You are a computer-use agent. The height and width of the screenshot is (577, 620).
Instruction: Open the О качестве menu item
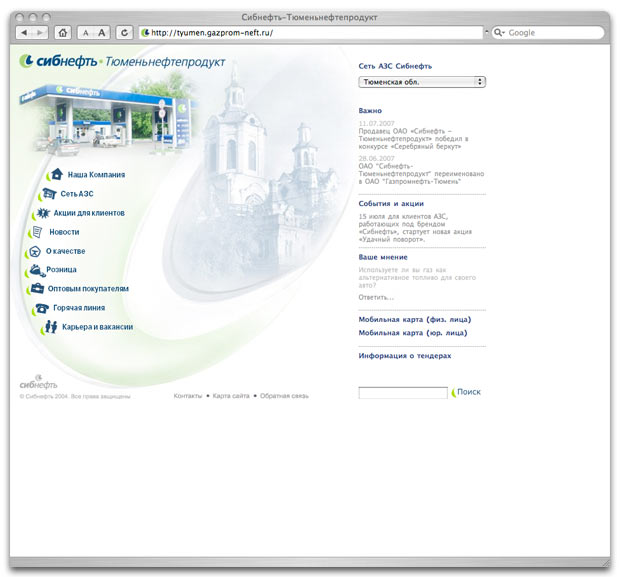(x=65, y=251)
